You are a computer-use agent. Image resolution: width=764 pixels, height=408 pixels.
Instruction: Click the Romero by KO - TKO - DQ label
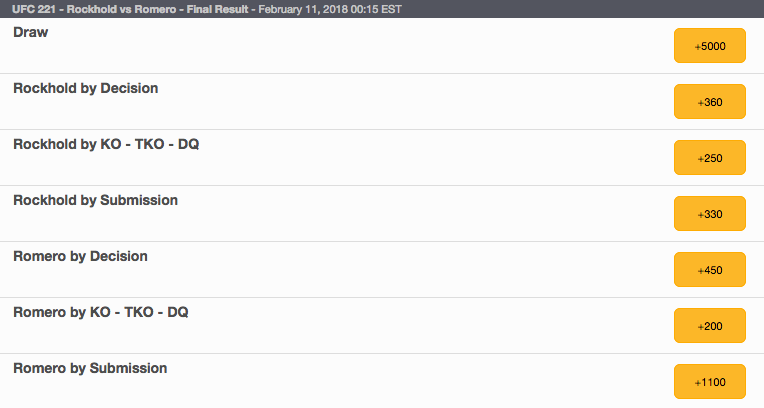(100, 312)
